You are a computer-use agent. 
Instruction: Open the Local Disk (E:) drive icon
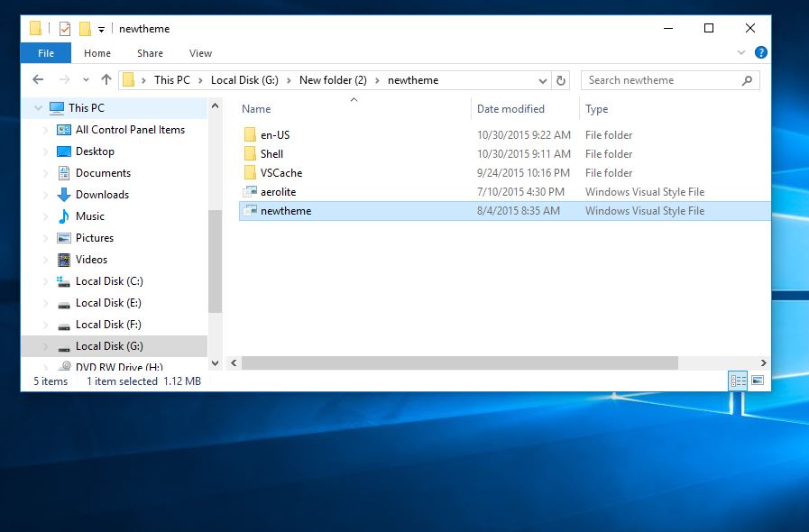click(x=63, y=305)
